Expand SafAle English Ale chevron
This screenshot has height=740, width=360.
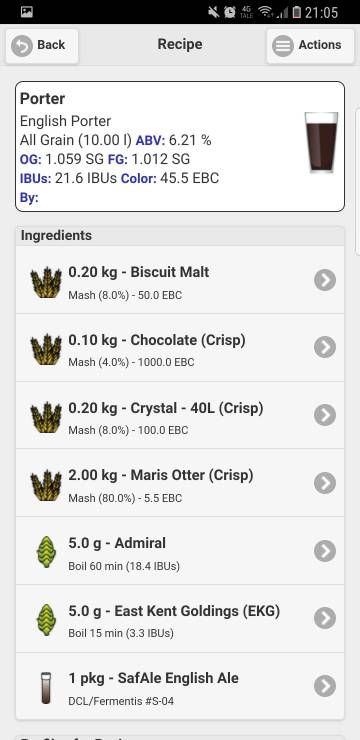[325, 686]
